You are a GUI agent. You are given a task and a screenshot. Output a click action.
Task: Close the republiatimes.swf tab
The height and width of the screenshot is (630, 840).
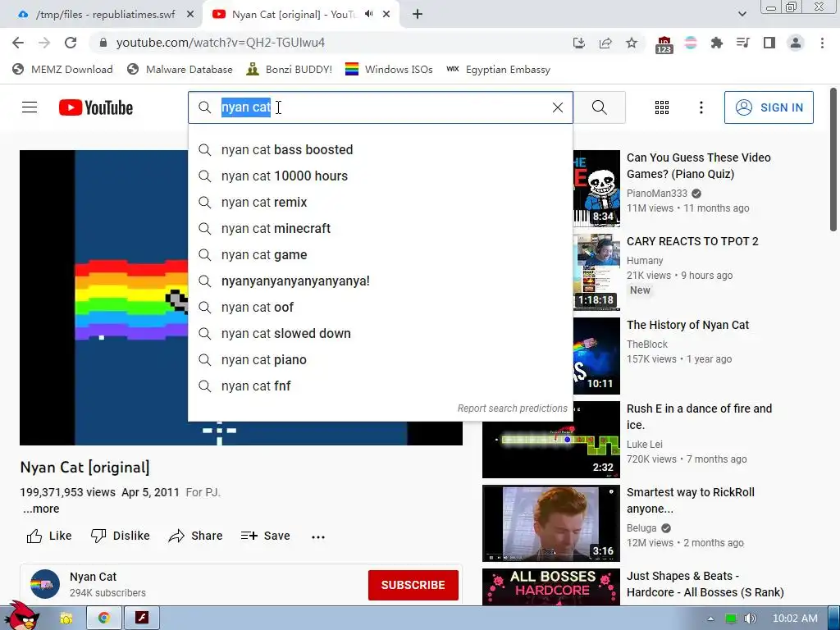tap(190, 15)
